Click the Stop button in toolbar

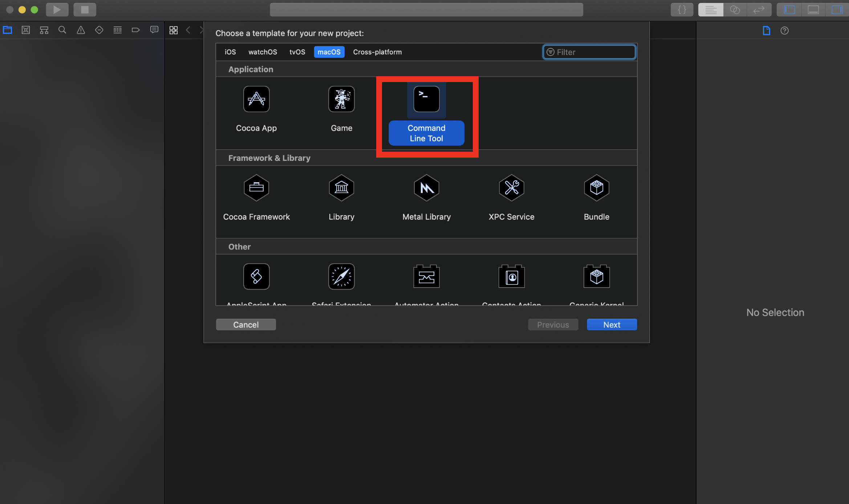85,10
